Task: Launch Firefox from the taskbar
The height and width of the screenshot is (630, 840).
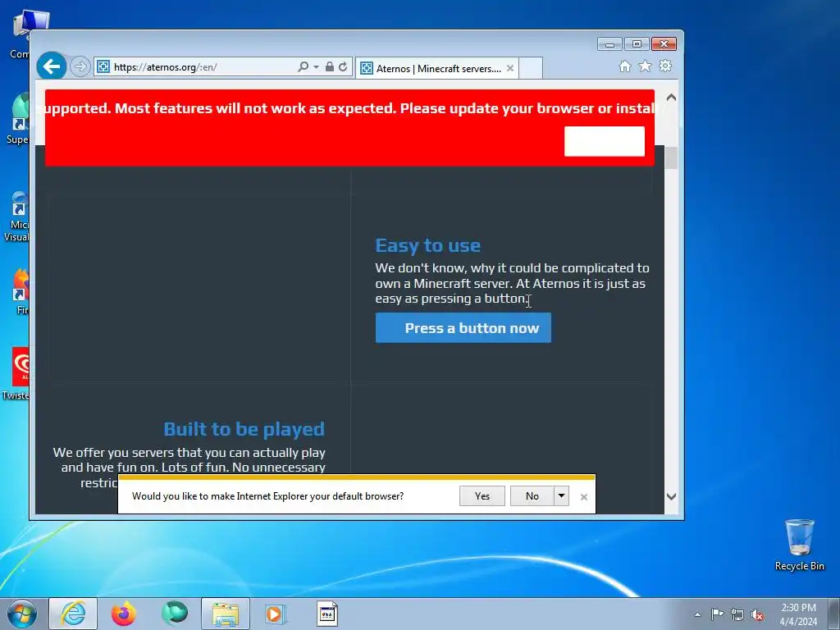Action: (x=124, y=614)
